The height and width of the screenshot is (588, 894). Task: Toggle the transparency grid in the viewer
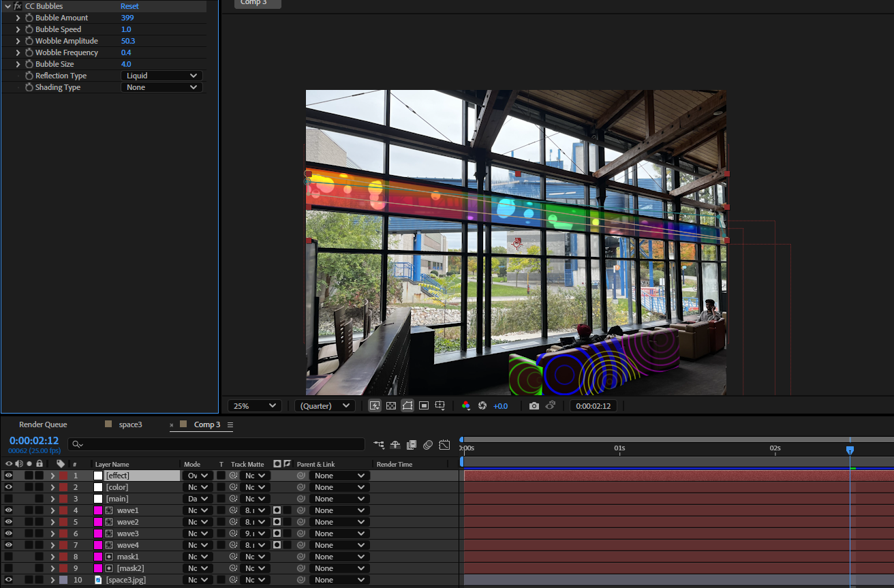pyautogui.click(x=390, y=405)
